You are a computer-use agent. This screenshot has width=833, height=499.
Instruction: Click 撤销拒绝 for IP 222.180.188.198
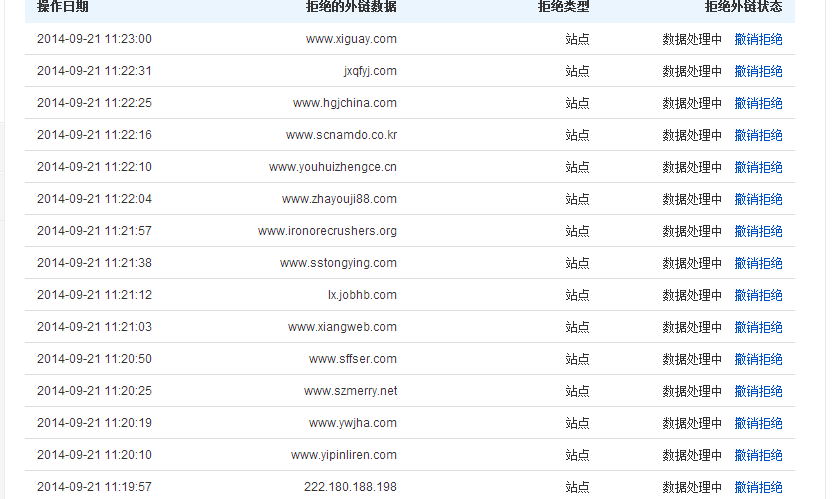point(758,487)
